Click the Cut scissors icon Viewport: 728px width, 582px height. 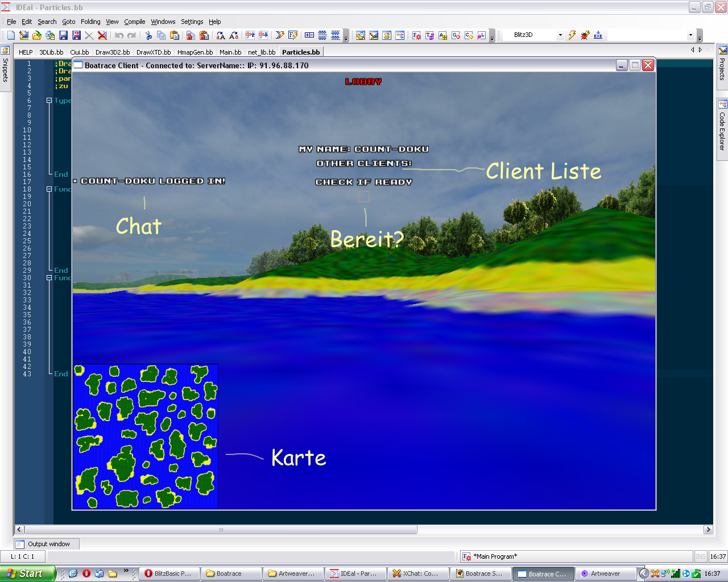pos(148,35)
